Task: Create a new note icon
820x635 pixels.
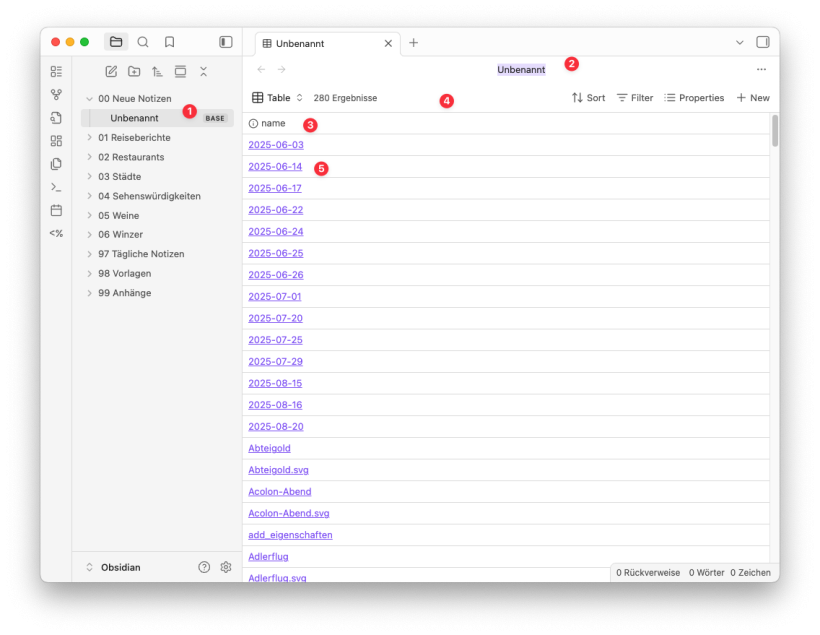Action: click(x=111, y=72)
